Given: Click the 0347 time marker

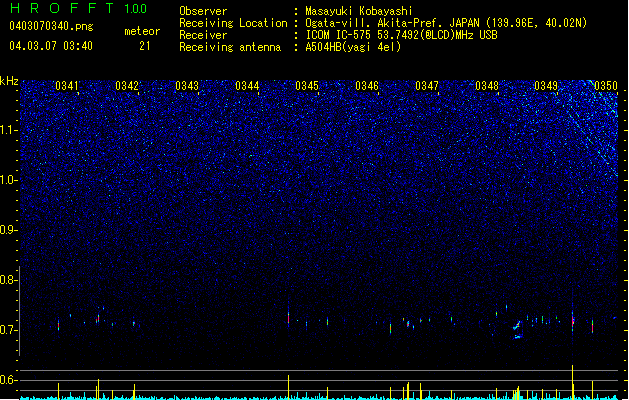Looking at the screenshot, I should click(427, 86).
